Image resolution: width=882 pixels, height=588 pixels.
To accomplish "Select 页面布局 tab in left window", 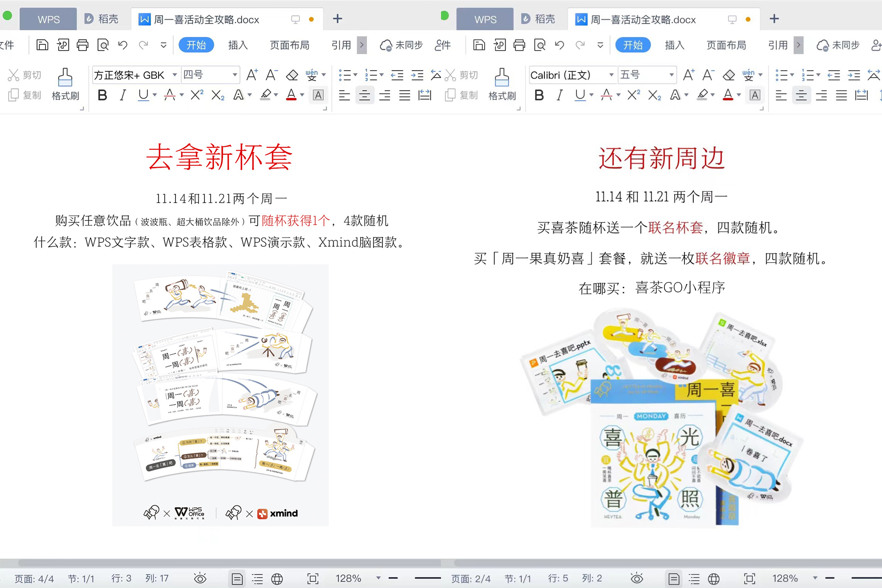I will point(289,45).
